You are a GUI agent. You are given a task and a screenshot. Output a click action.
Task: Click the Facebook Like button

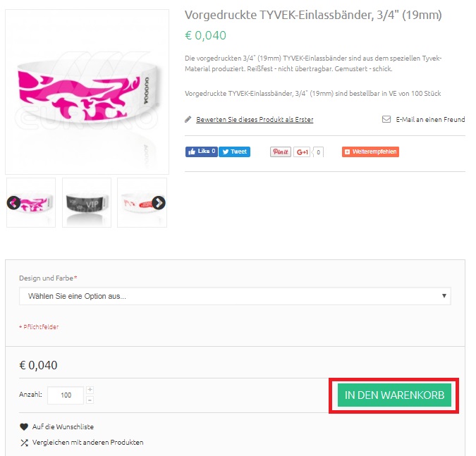[x=201, y=152]
